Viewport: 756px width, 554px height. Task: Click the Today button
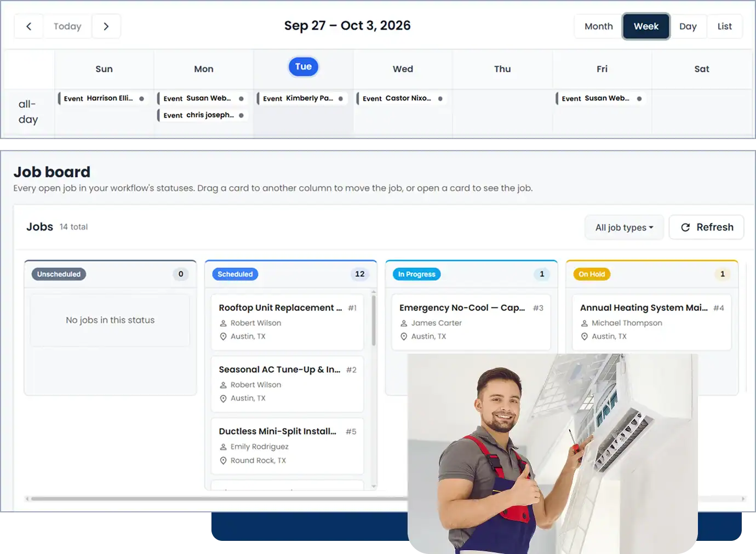click(67, 26)
